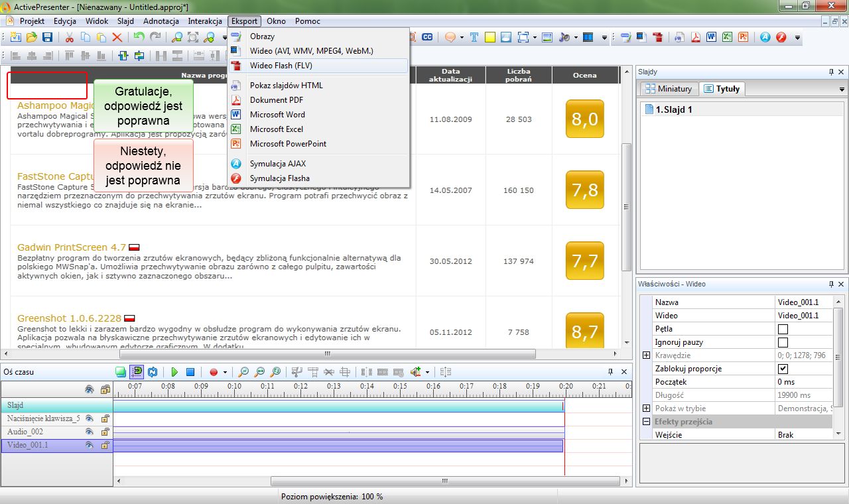Stop playback with blue square button
The width and height of the screenshot is (849, 504).
tap(190, 373)
